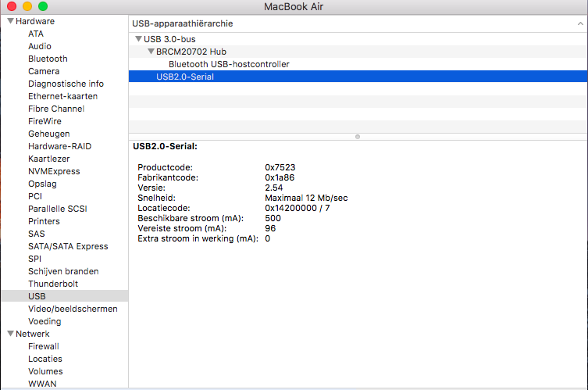
Task: Click the Vereiste stroom value 96
Action: pos(270,228)
